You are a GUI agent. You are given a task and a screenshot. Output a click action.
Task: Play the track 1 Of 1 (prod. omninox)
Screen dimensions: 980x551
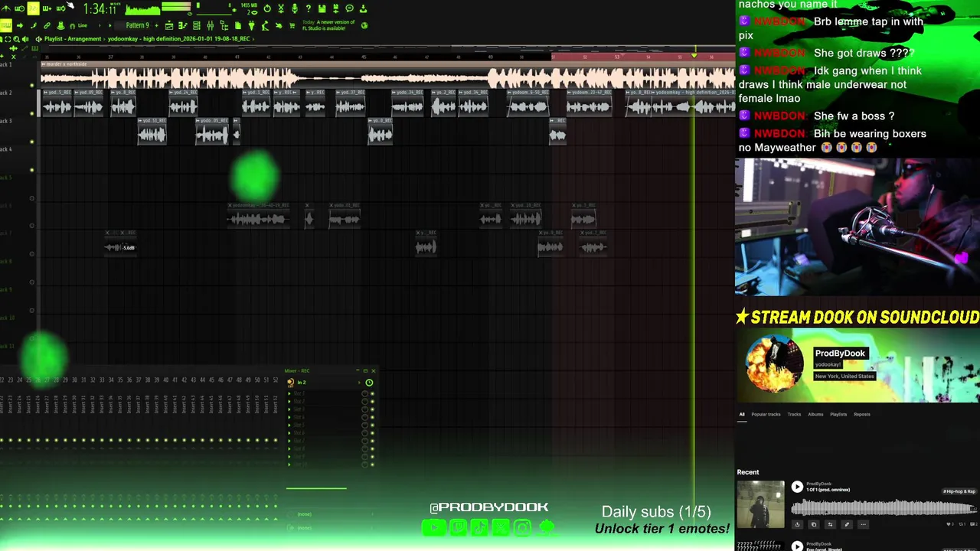797,487
